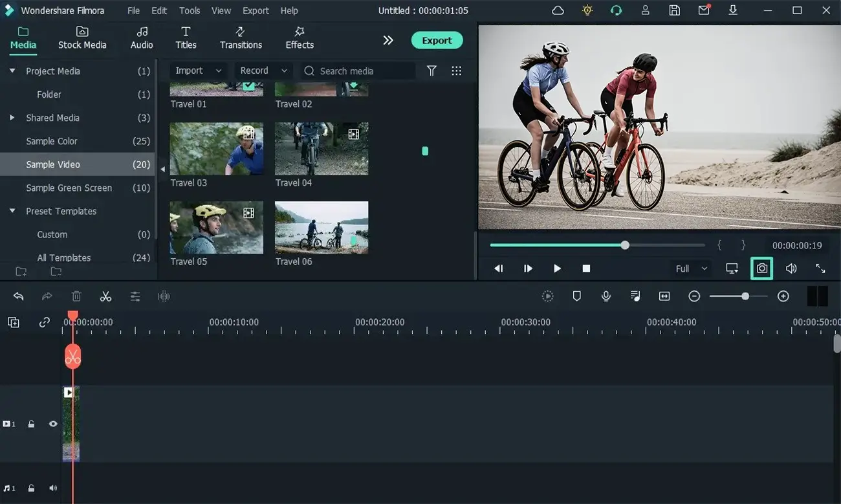Take a snapshot with the camera icon
The width and height of the screenshot is (841, 504).
[x=761, y=268]
